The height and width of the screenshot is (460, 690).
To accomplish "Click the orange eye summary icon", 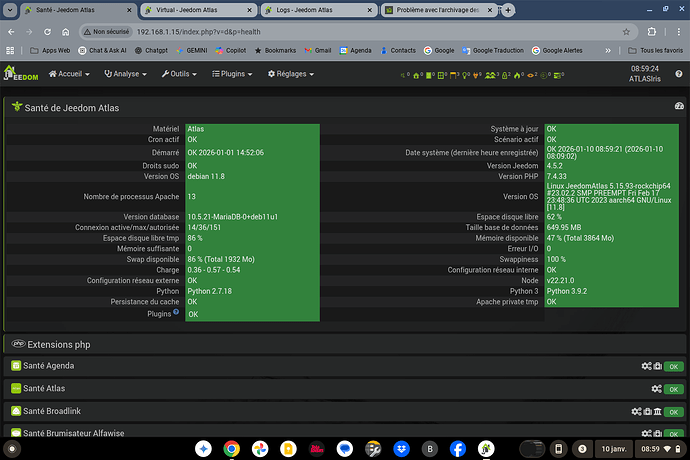I will [531, 75].
